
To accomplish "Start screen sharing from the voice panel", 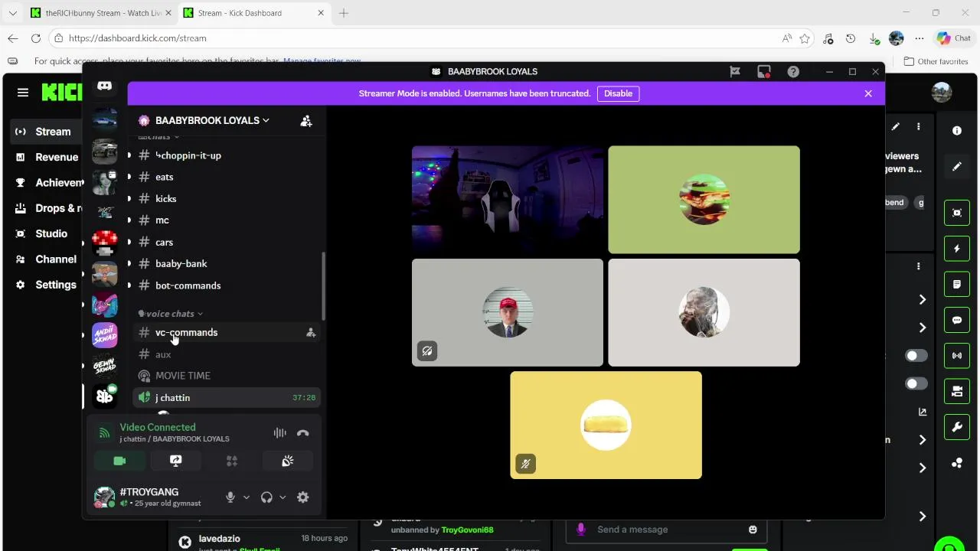I will pyautogui.click(x=175, y=461).
